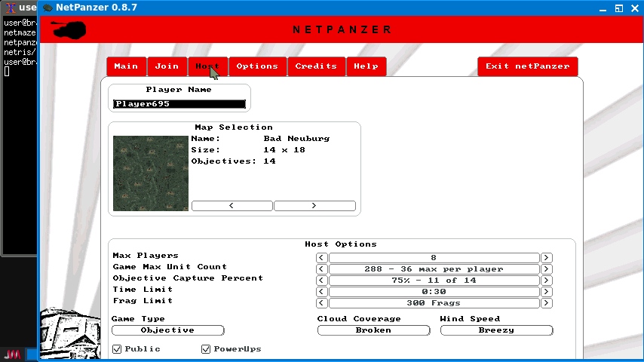Image resolution: width=644 pixels, height=362 pixels.
Task: Click the terminal window X icon
Action: 11,8
